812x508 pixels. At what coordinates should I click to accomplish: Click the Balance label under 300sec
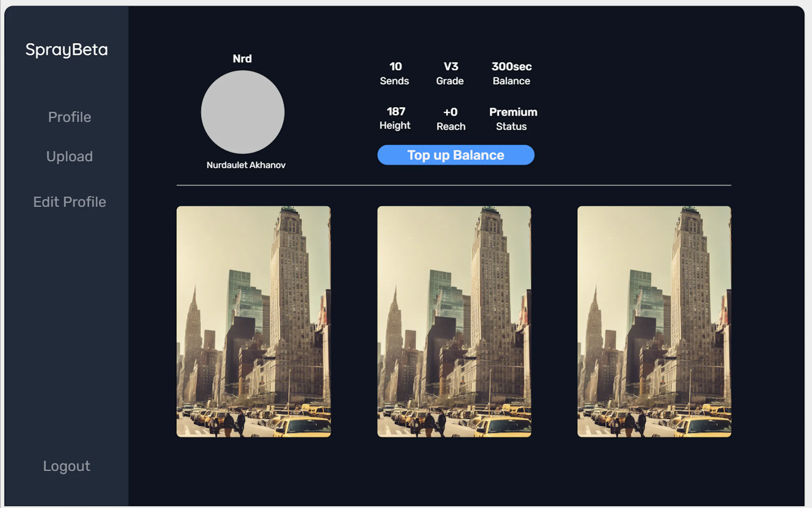pos(511,81)
